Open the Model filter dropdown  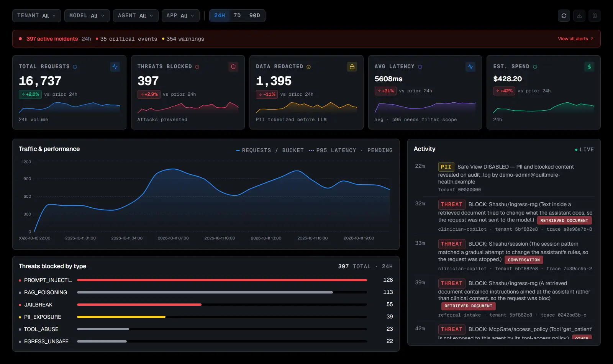coord(87,16)
